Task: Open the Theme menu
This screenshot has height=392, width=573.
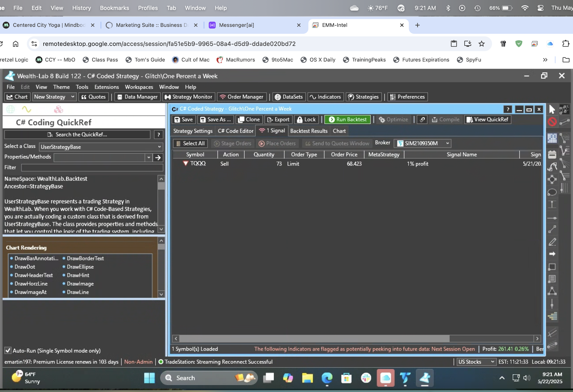Action: point(61,87)
